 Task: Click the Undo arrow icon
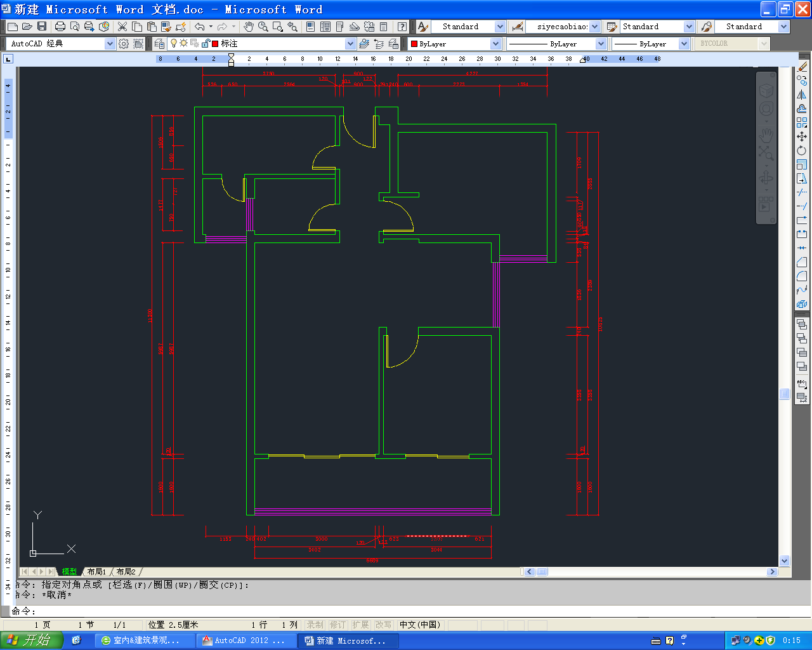(200, 27)
